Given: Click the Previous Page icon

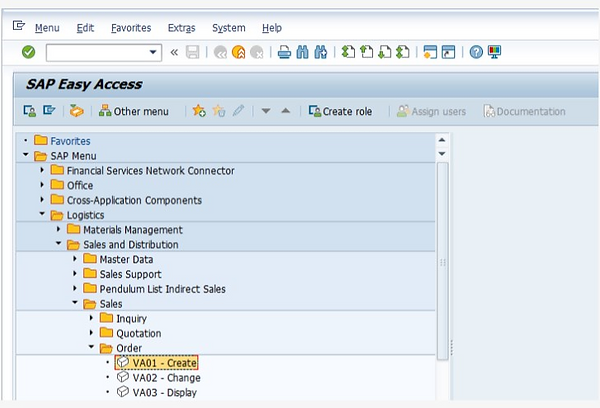Looking at the screenshot, I should [x=366, y=52].
